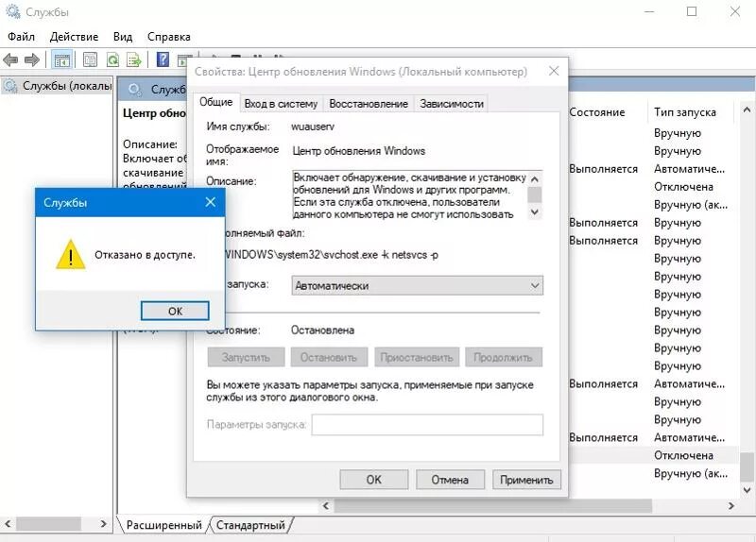Click the tree pane horizontal scrollbar thumb
The image size is (756, 542).
(49, 523)
